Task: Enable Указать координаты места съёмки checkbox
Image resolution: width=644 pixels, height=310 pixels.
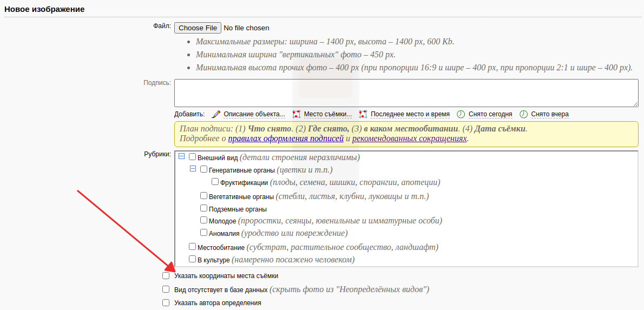Action: coord(166,275)
